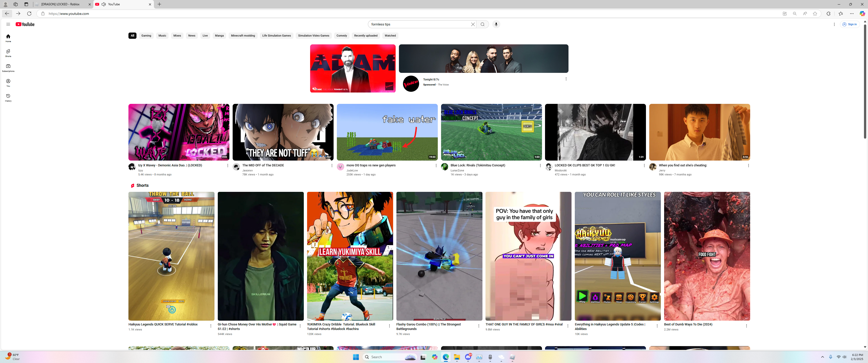Go to YouTube home via the logo
Screen dimensions: 868x363
pos(25,24)
